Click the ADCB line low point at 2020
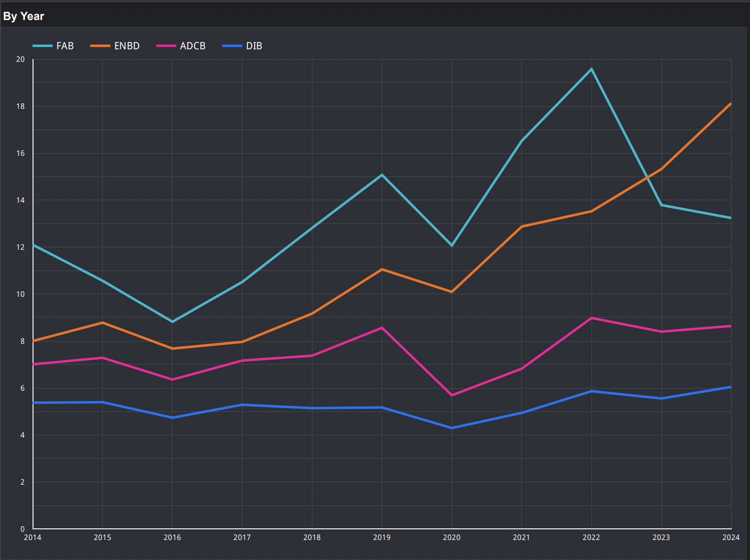 tap(452, 395)
